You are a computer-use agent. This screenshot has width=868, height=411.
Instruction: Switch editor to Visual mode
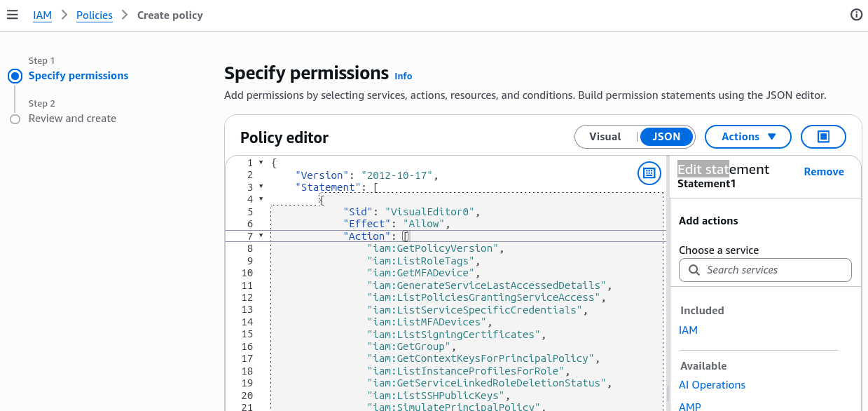605,137
